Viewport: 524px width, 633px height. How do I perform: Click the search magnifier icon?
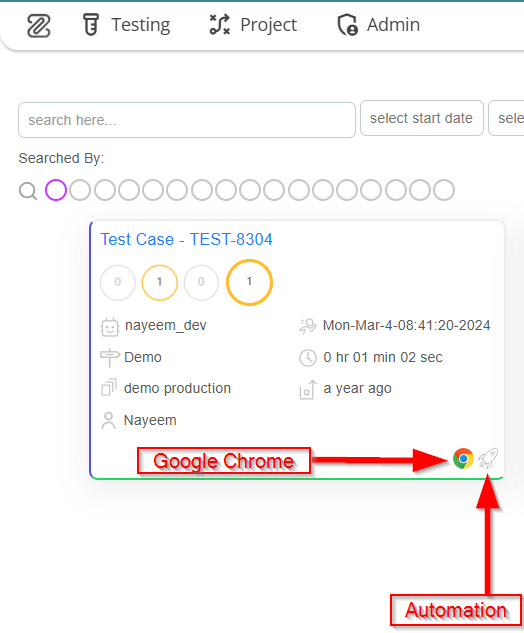coord(28,191)
